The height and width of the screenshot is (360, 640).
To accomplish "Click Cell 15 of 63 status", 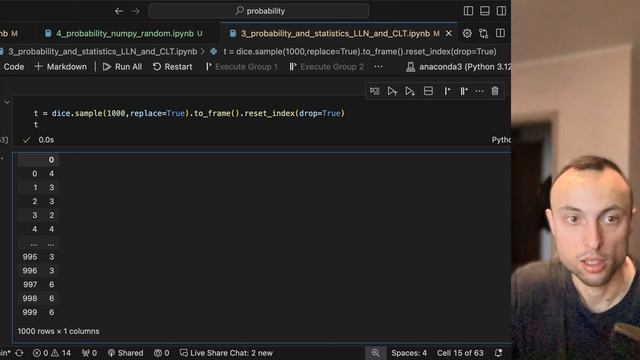I will [x=460, y=353].
